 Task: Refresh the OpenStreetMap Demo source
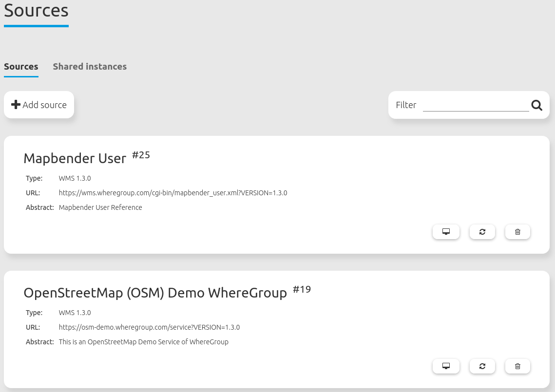(x=482, y=366)
